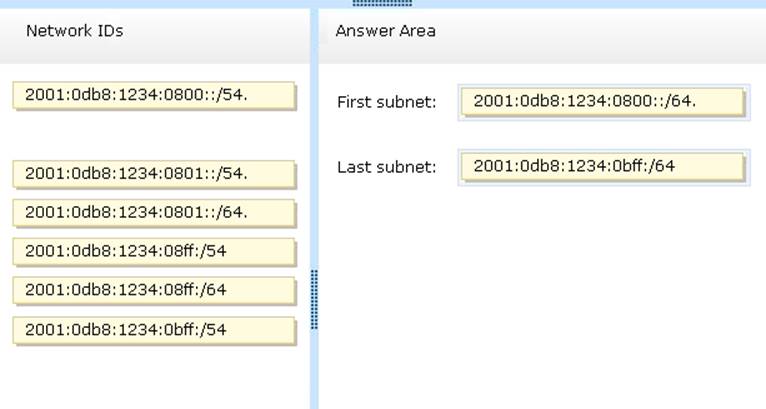Select the 2001:0db8:1234:0800::/54. network ID
766x409 pixels.
154,95
